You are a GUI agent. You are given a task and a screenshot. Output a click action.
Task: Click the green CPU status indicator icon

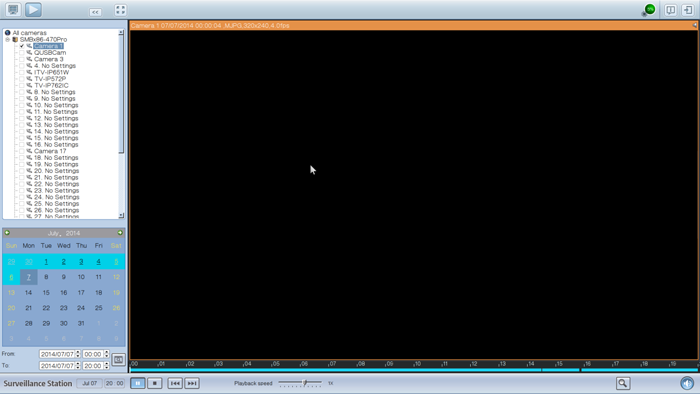650,9
